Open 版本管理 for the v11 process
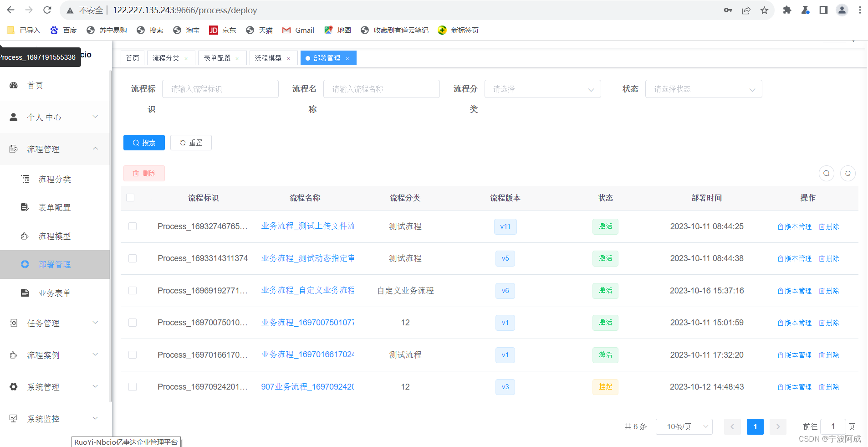The width and height of the screenshot is (868, 447). pos(794,226)
